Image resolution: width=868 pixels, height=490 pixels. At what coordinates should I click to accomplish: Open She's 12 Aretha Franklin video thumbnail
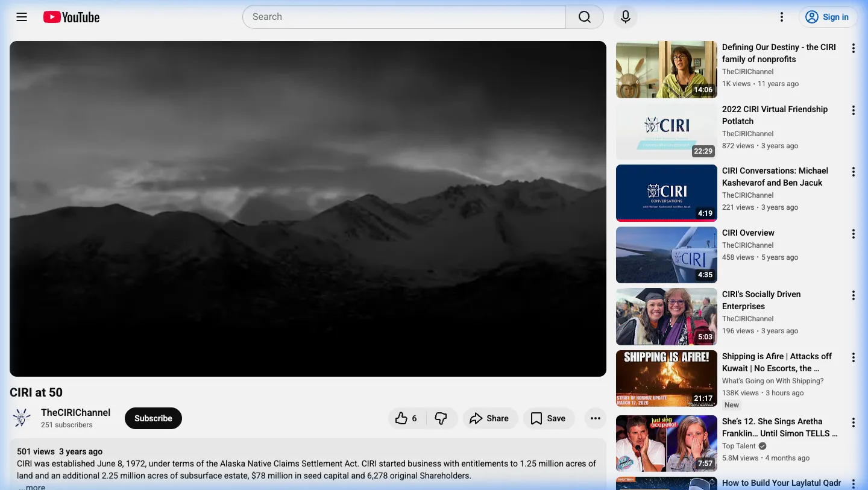pyautogui.click(x=667, y=444)
